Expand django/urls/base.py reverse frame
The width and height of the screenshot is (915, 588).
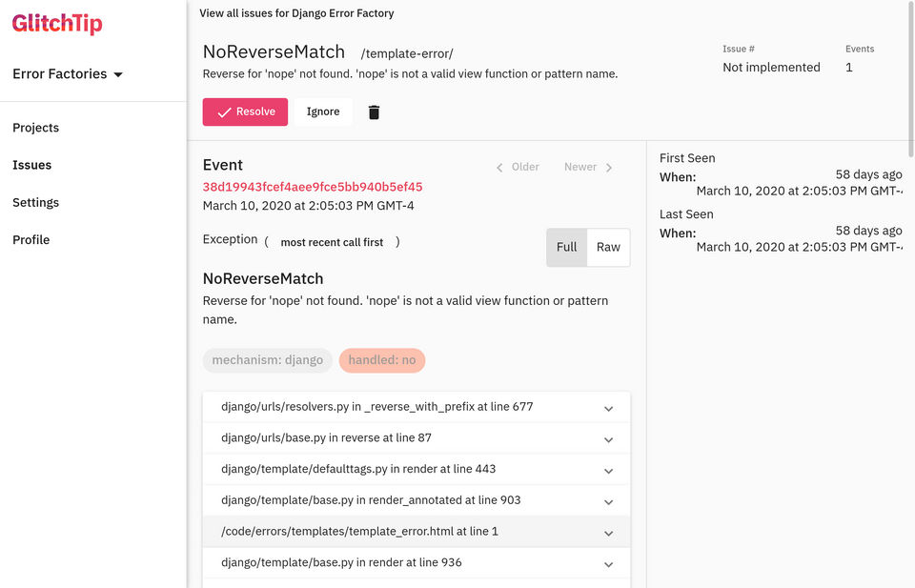(x=417, y=438)
